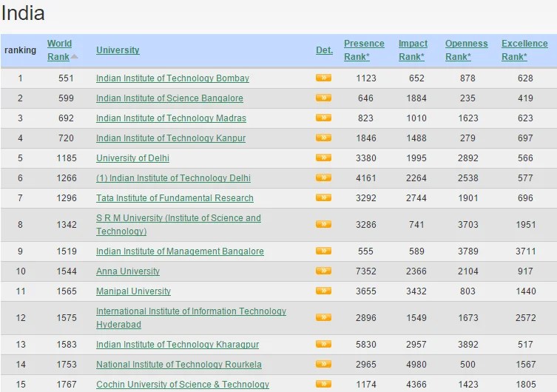Select excellence rank value 2572

click(526, 318)
